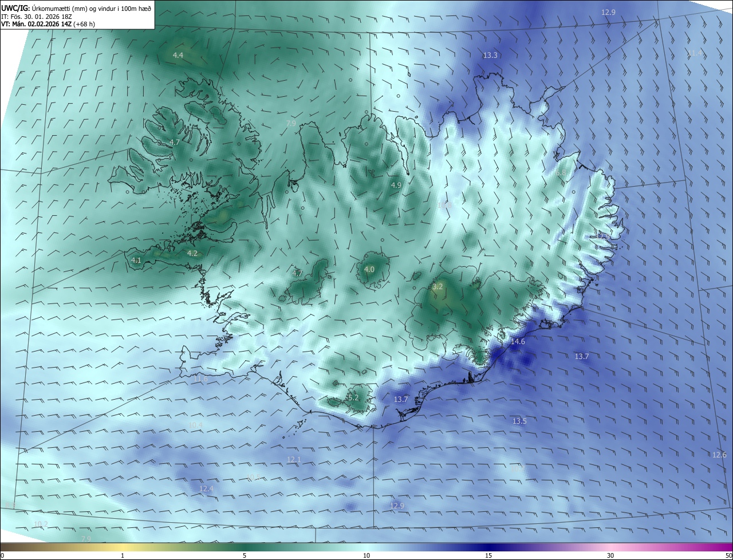This screenshot has width=733, height=560.
Task: Click the 4.4 value on the map
Action: 178,55
